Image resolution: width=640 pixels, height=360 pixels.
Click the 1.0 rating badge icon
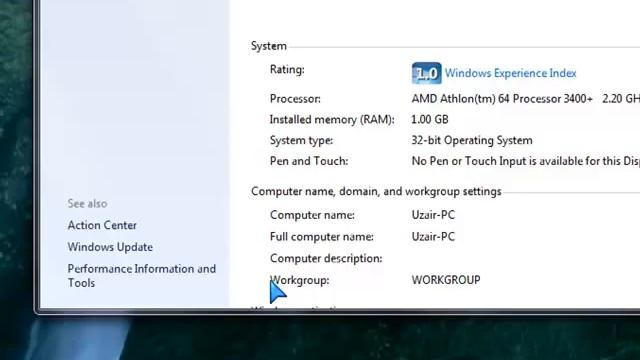point(426,73)
